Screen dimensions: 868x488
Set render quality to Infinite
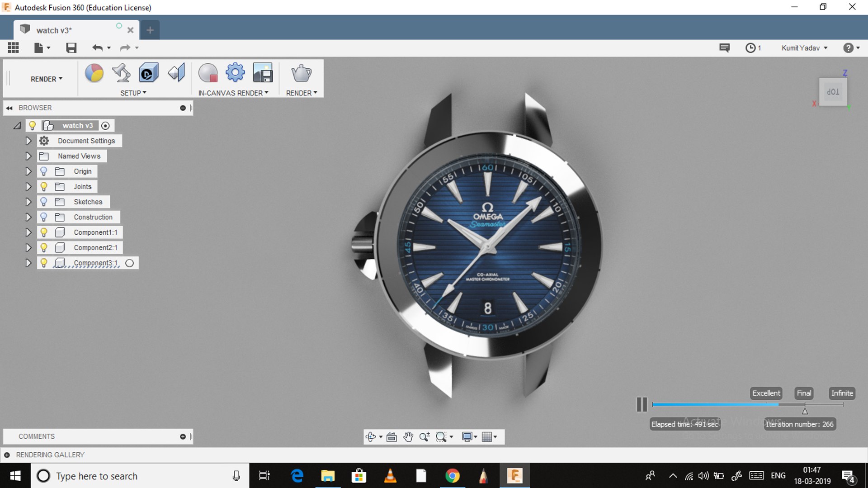pyautogui.click(x=842, y=393)
